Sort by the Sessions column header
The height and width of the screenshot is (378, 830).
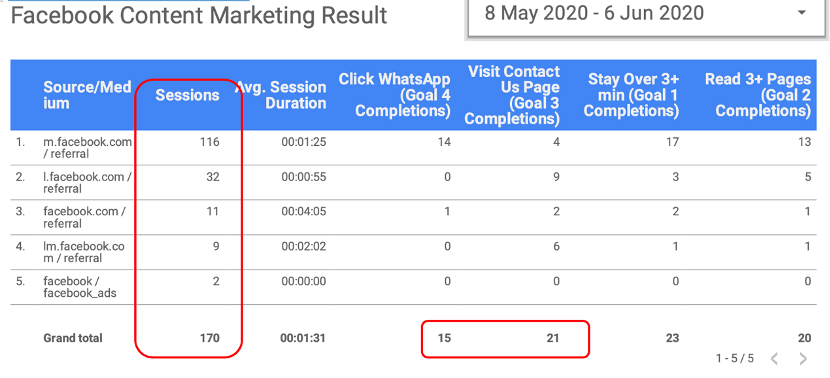187,95
